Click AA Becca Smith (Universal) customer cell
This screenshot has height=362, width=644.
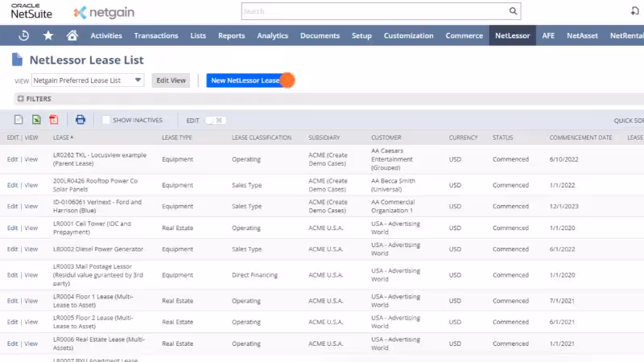point(393,185)
